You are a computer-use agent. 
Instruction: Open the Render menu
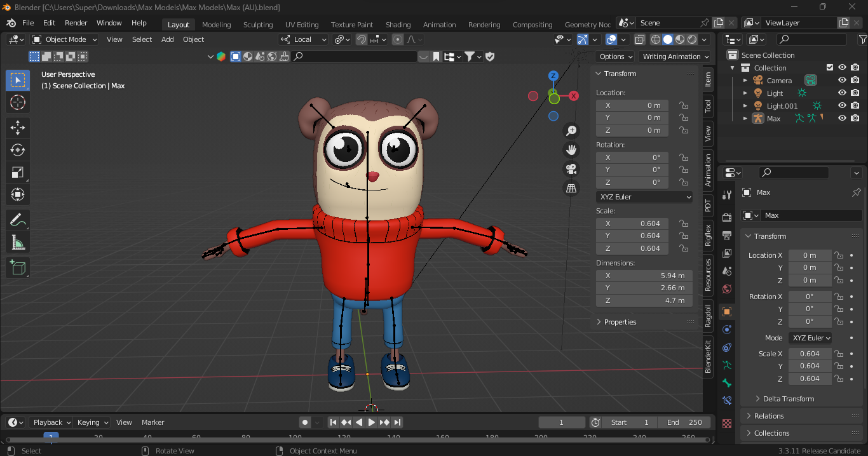click(76, 23)
